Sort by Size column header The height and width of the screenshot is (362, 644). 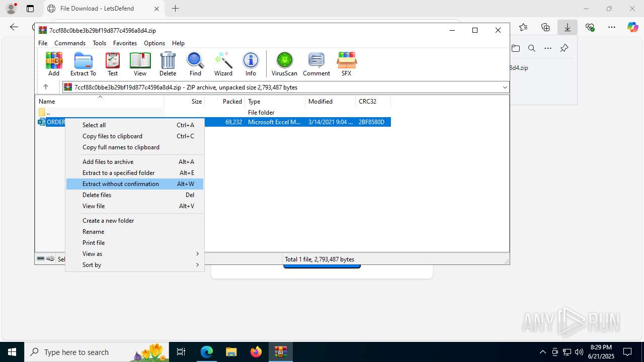tap(185, 102)
